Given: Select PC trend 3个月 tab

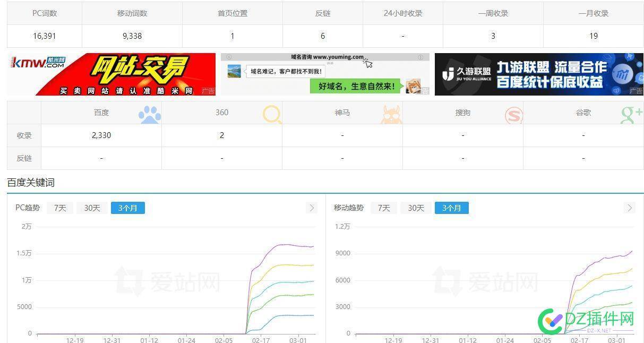Looking at the screenshot, I should [x=128, y=208].
